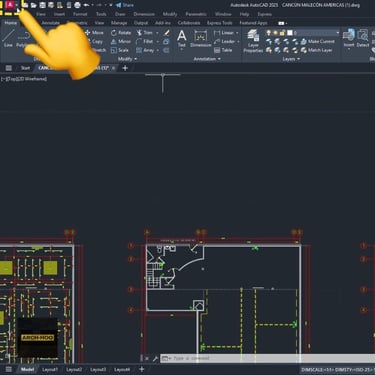Click the Undo arrow icon
The image size is (375, 375).
(86, 5)
